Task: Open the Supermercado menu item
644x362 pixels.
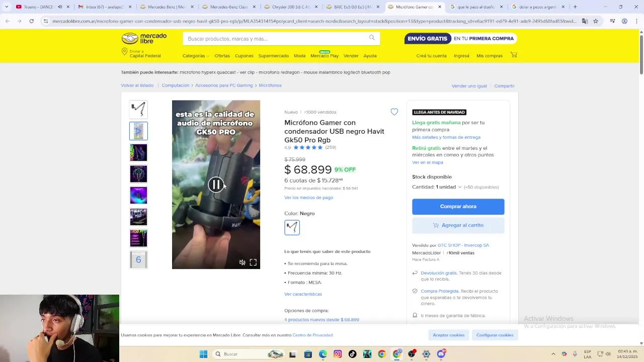Action: tap(274, 56)
